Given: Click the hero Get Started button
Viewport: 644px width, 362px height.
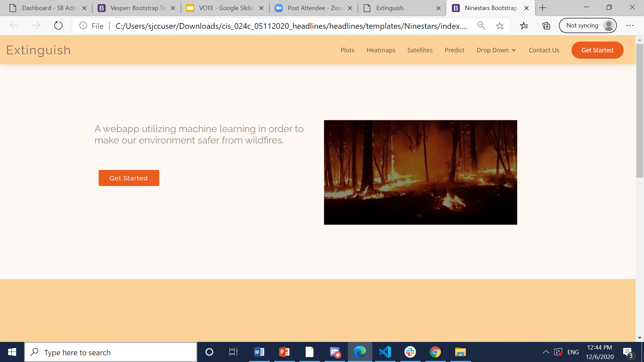Looking at the screenshot, I should [129, 178].
